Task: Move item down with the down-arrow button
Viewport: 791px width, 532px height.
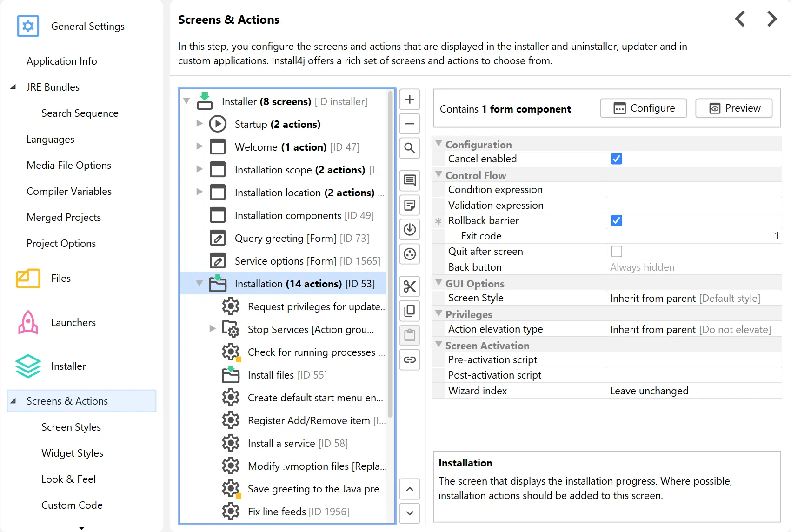Action: (x=410, y=513)
